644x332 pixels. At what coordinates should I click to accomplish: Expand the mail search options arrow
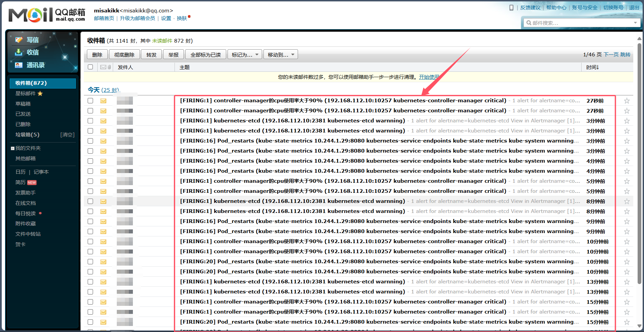(635, 23)
